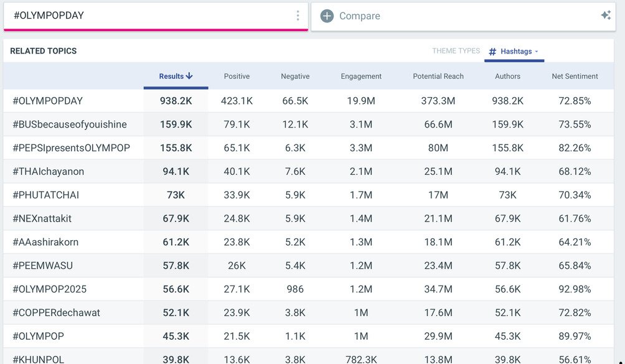Screen dimensions: 625x364
Task: Select the #PHUTATCHAI topic
Action: click(x=45, y=195)
